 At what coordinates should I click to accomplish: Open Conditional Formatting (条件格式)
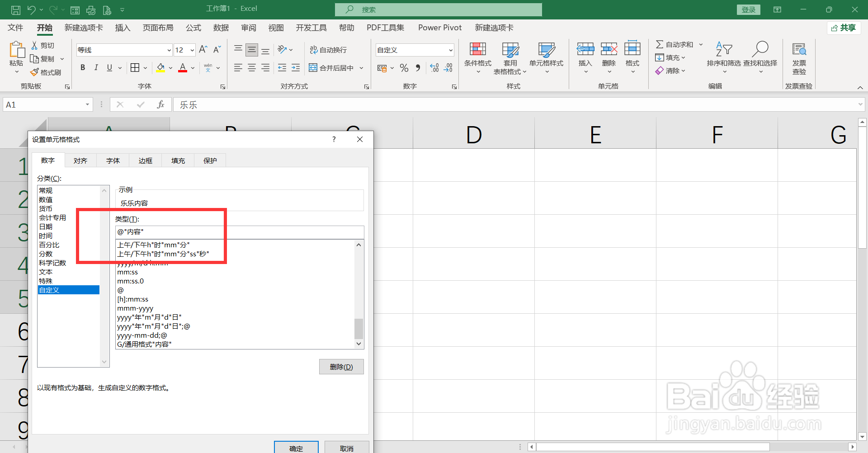[x=478, y=58]
